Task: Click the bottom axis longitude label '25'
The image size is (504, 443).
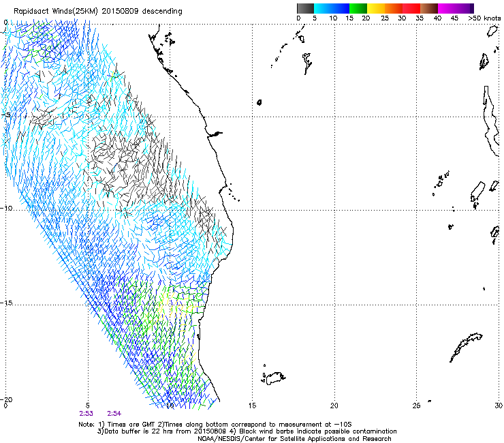Action: coord(416,406)
